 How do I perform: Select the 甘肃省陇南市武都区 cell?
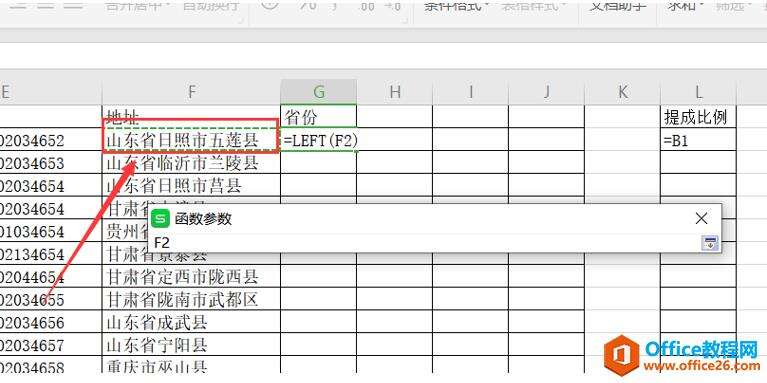tap(192, 299)
